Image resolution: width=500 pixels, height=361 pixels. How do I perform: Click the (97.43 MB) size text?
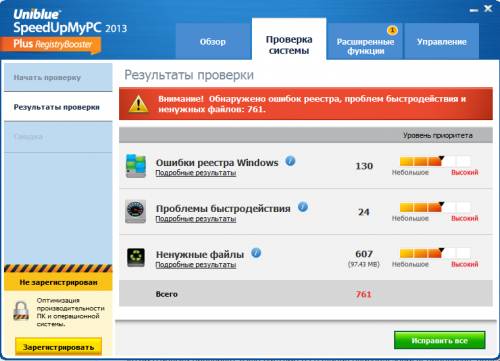click(364, 264)
